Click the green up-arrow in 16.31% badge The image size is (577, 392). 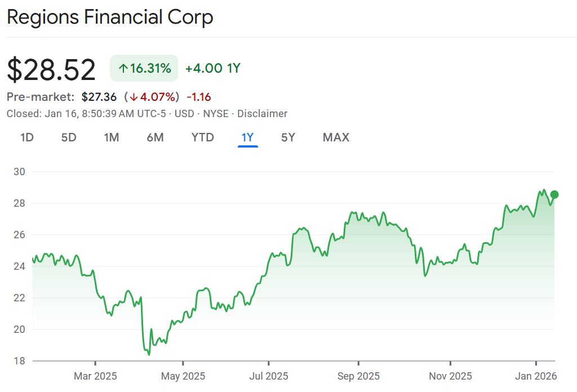pyautogui.click(x=123, y=69)
